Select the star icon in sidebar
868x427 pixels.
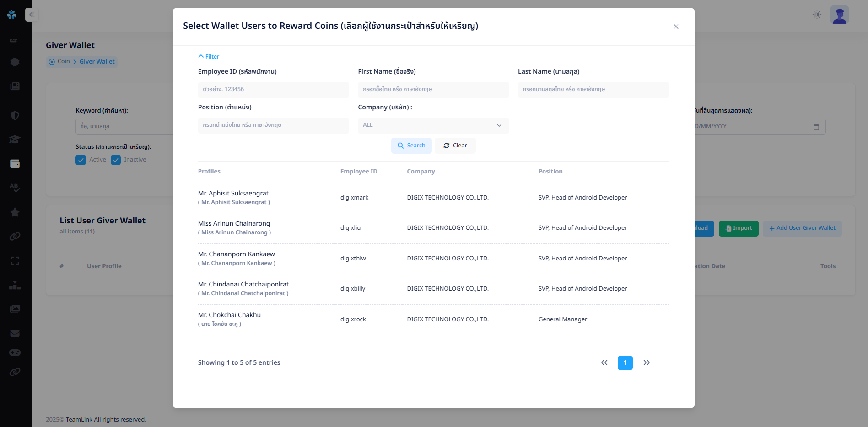coord(15,212)
